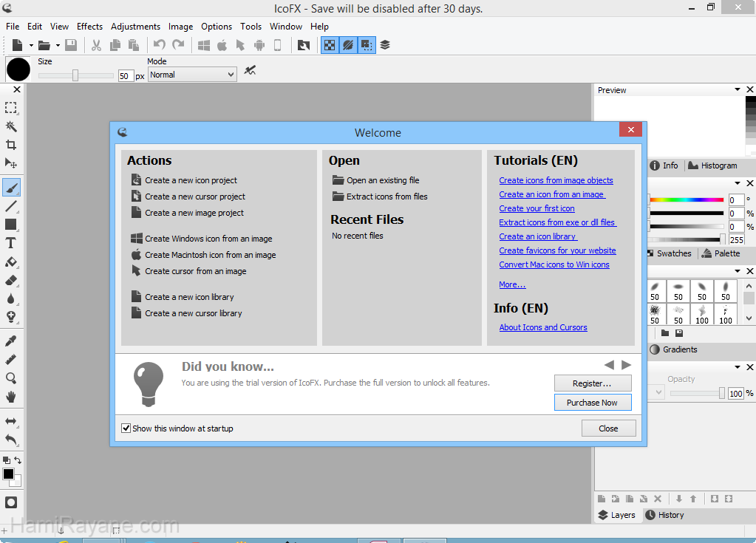Image resolution: width=756 pixels, height=543 pixels.
Task: Select the Text tool in the toolbox
Action: tap(11, 243)
